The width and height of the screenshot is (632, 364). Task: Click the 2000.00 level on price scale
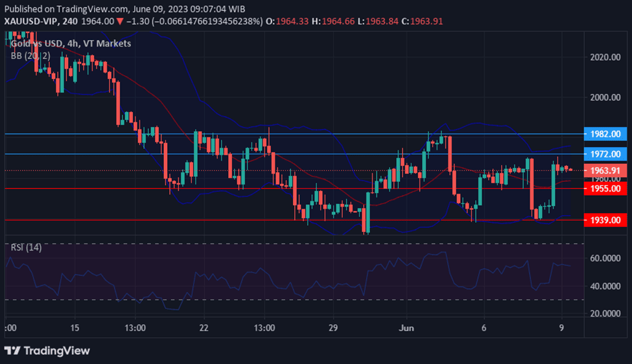tap(605, 97)
